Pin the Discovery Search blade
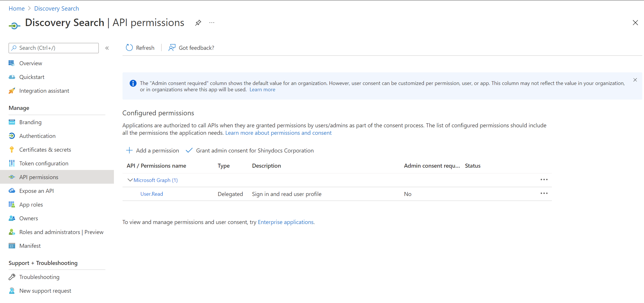644x303 pixels. coord(198,23)
